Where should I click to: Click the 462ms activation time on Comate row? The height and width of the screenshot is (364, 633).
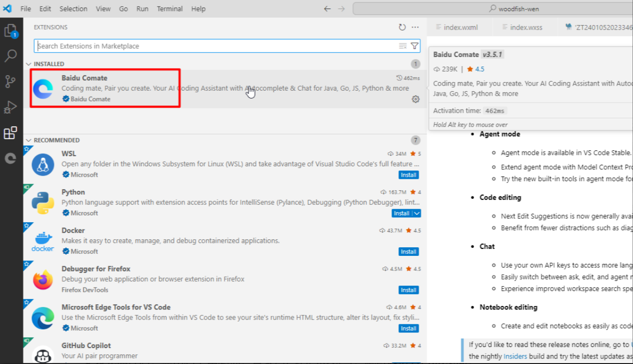pyautogui.click(x=408, y=78)
